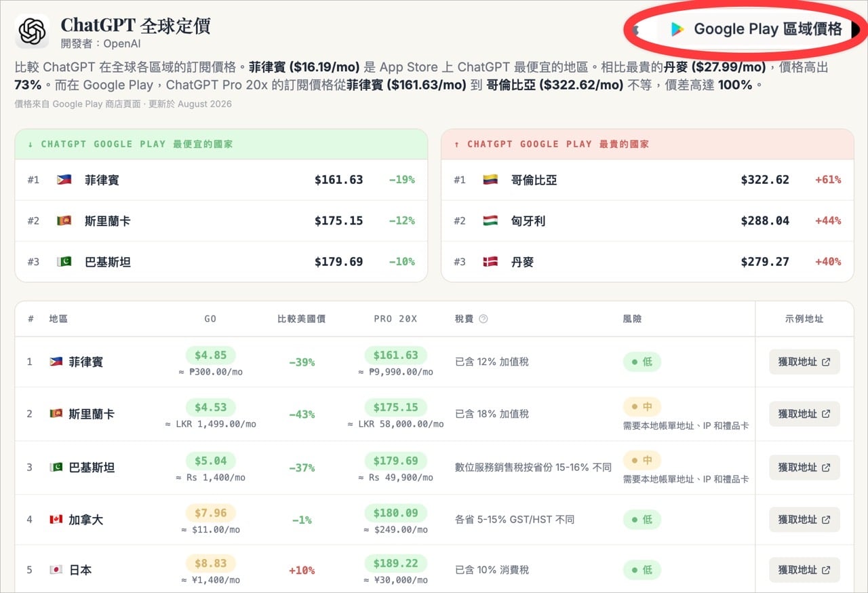868x593 pixels.
Task: Click Hungary flag in most-expensive card
Action: coord(490,221)
